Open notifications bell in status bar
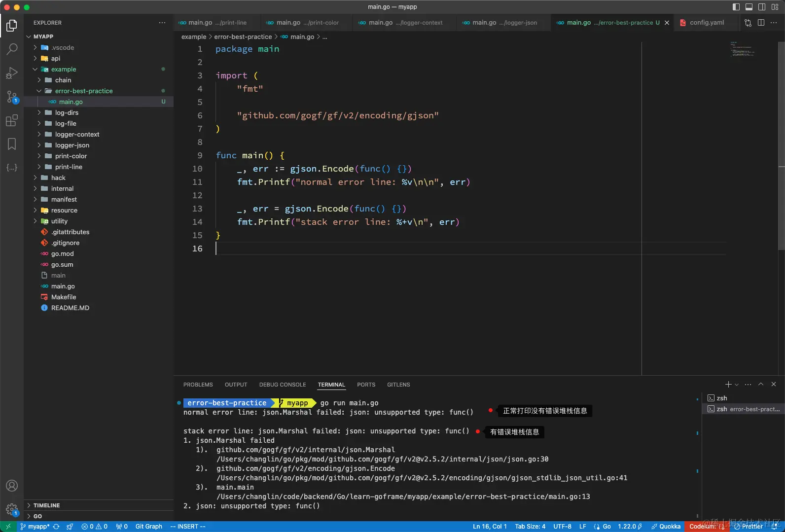The height and width of the screenshot is (532, 785). click(775, 527)
